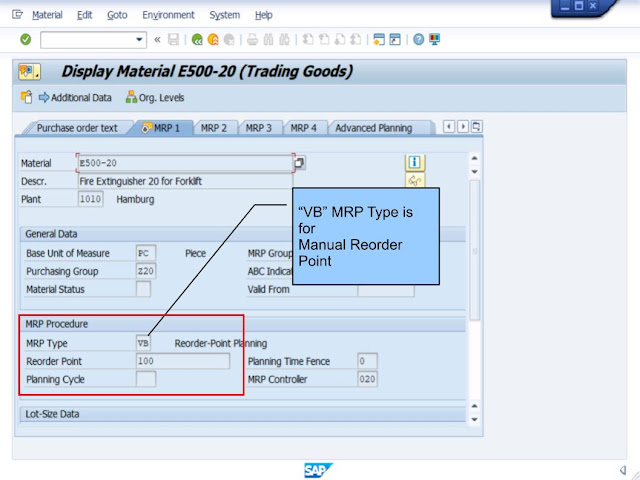Switch to the Purchase order text tab
640x480 pixels.
click(77, 128)
